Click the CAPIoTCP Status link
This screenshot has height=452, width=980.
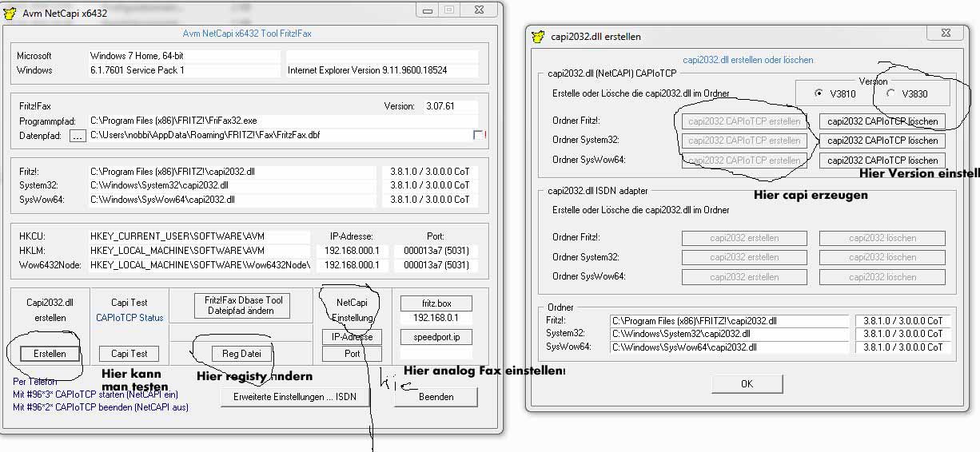point(129,318)
